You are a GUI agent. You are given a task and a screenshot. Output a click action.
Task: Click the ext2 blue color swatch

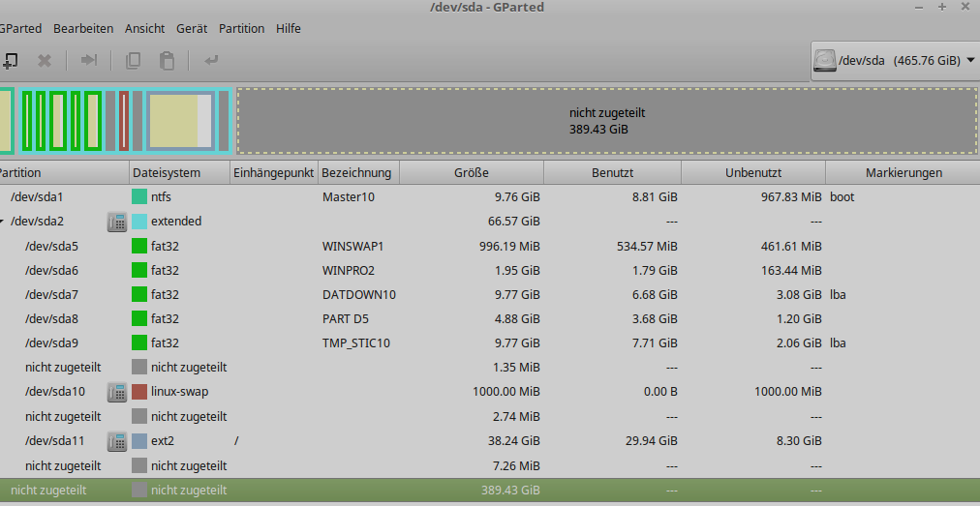point(139,441)
